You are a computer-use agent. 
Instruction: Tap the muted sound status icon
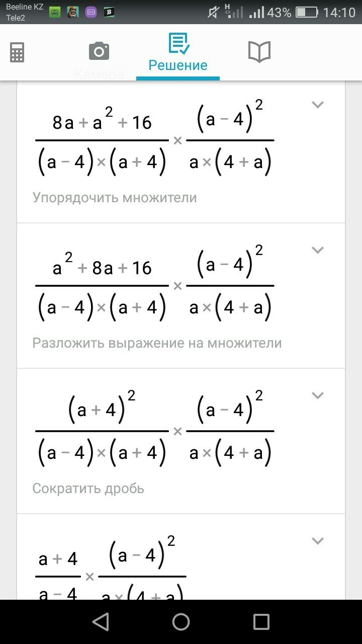pyautogui.click(x=213, y=12)
